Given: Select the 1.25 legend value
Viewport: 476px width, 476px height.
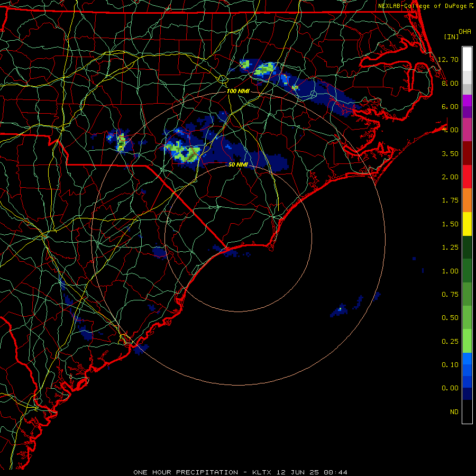Looking at the screenshot, I should 450,248.
